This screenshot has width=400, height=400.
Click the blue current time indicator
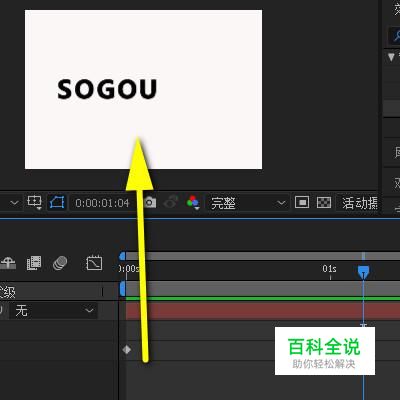[363, 272]
